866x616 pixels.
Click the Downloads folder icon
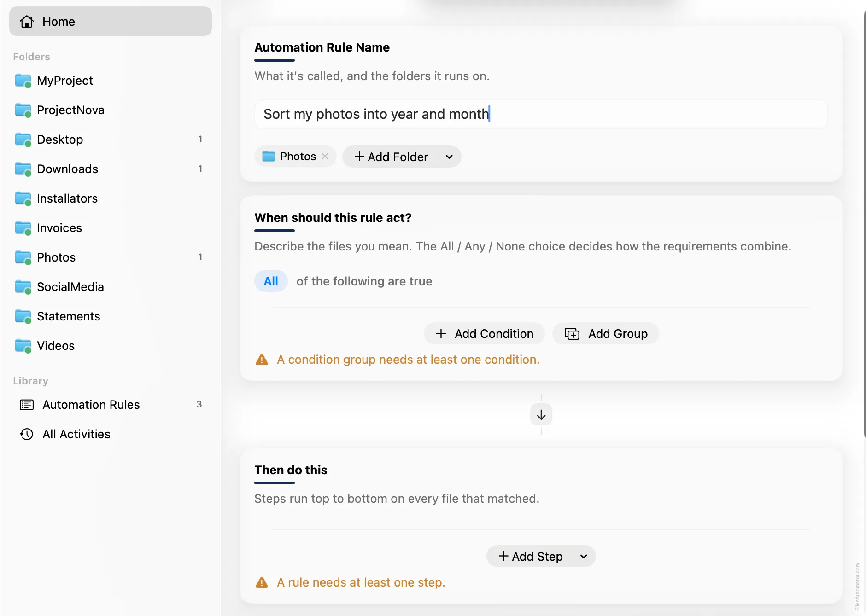point(23,169)
